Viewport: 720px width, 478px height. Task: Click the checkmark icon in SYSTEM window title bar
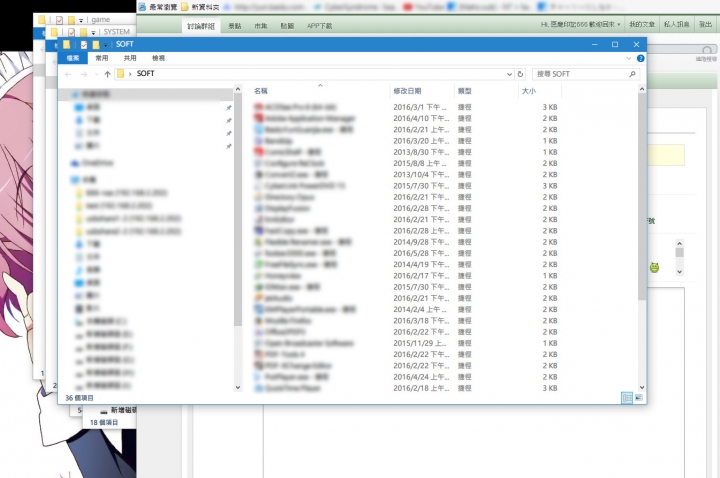coord(71,32)
